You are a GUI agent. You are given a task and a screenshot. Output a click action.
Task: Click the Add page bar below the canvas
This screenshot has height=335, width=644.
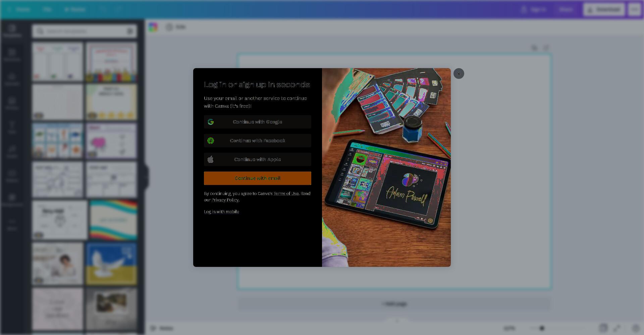click(x=394, y=304)
